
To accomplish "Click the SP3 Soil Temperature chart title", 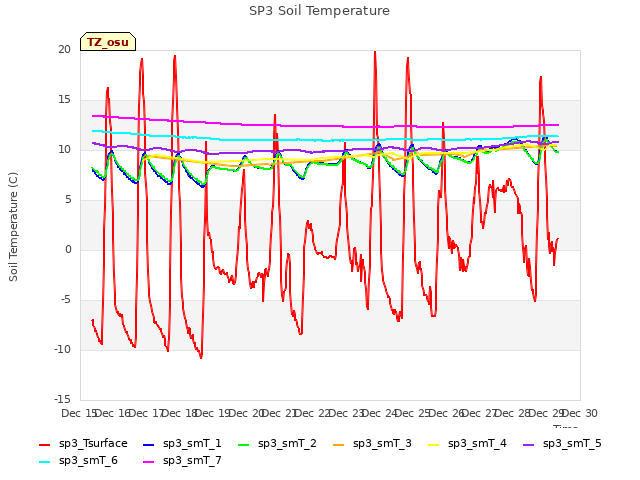I will click(x=319, y=11).
